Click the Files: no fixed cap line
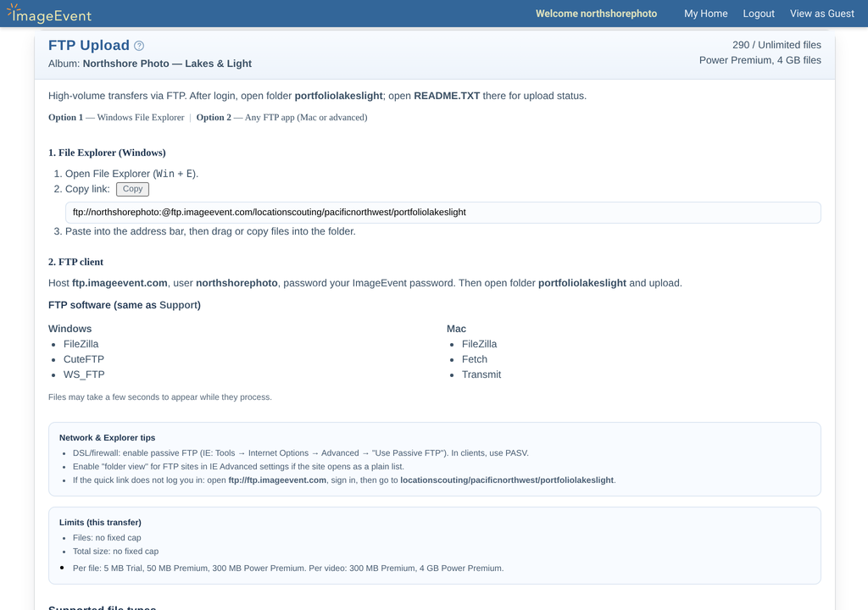 point(107,538)
